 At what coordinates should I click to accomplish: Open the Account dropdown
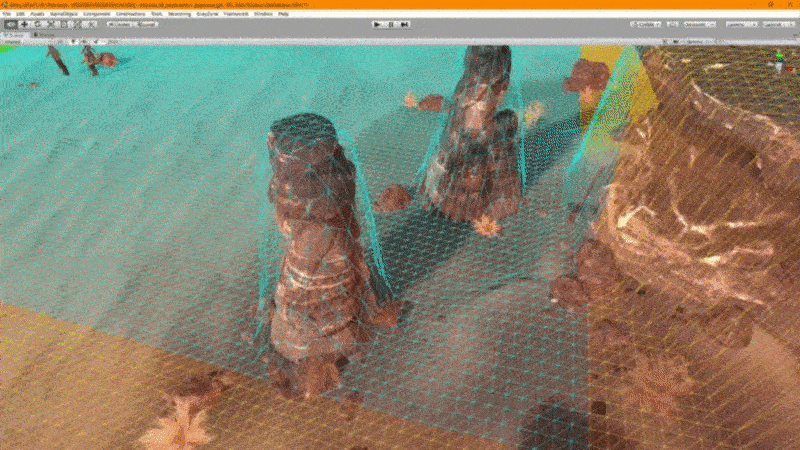(699, 24)
